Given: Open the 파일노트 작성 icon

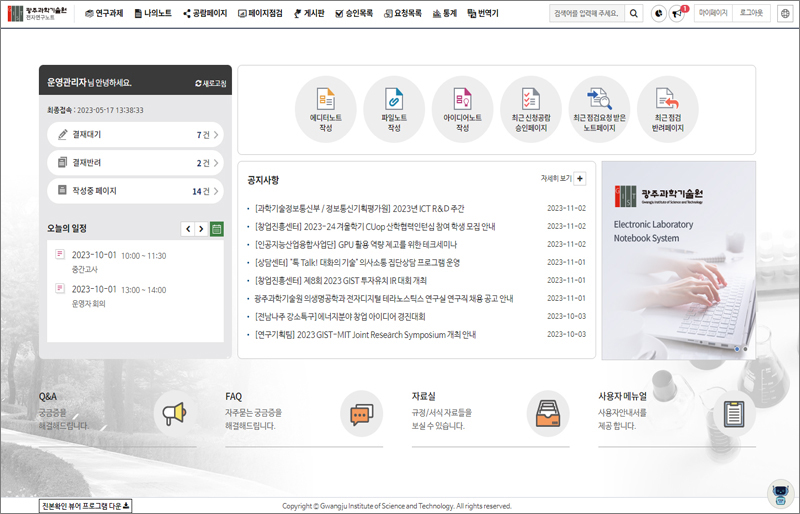Looking at the screenshot, I should (x=394, y=100).
